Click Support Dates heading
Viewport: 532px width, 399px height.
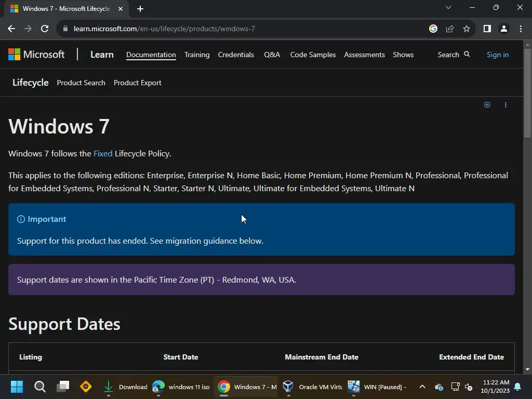click(x=64, y=324)
